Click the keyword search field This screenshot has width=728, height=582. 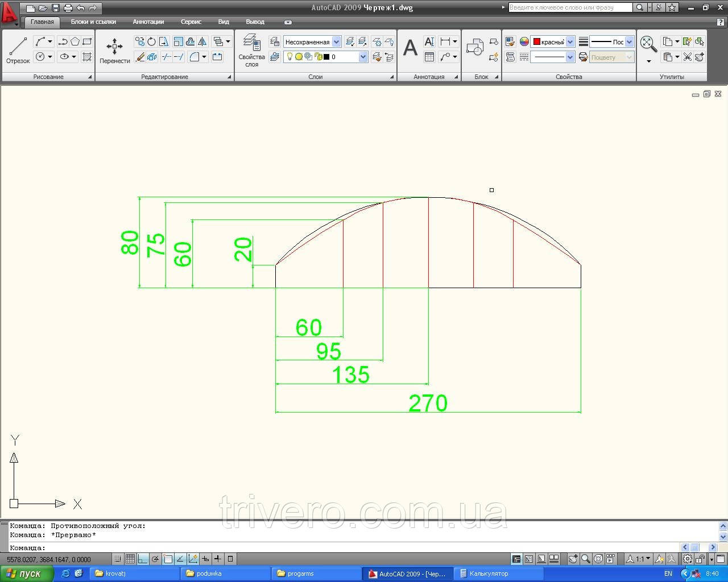pyautogui.click(x=570, y=7)
